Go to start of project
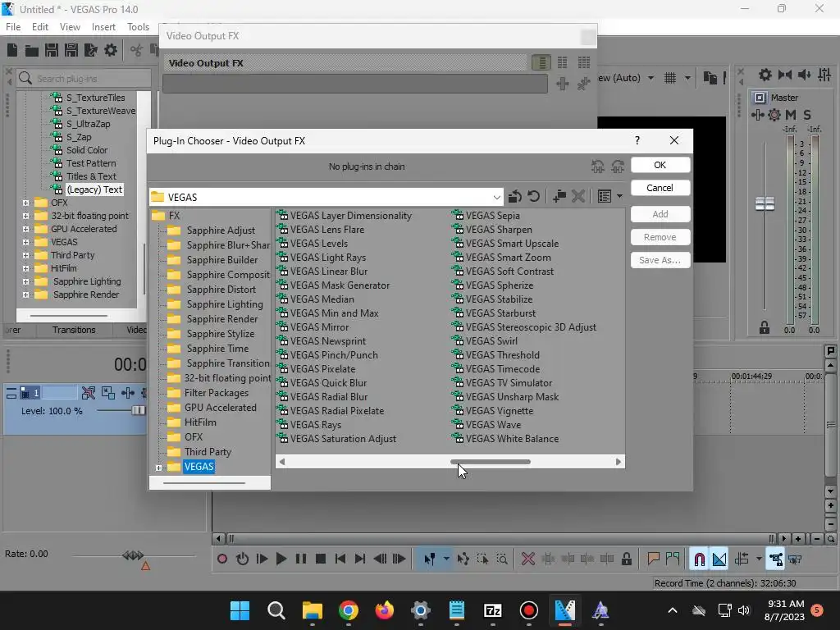 coord(340,559)
